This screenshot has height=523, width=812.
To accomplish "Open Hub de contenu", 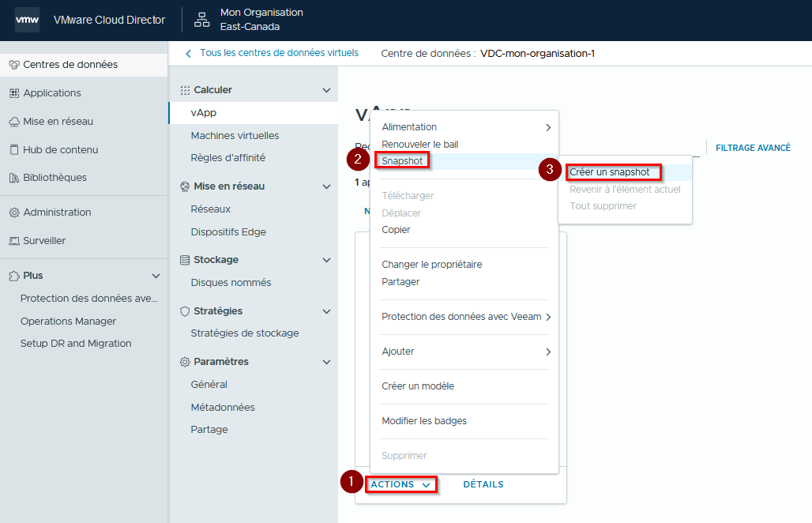I will (x=61, y=149).
